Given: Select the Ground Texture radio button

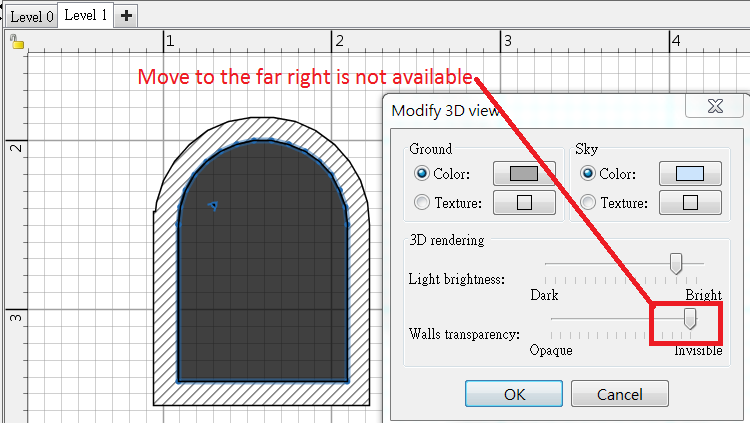Looking at the screenshot, I should pyautogui.click(x=421, y=203).
